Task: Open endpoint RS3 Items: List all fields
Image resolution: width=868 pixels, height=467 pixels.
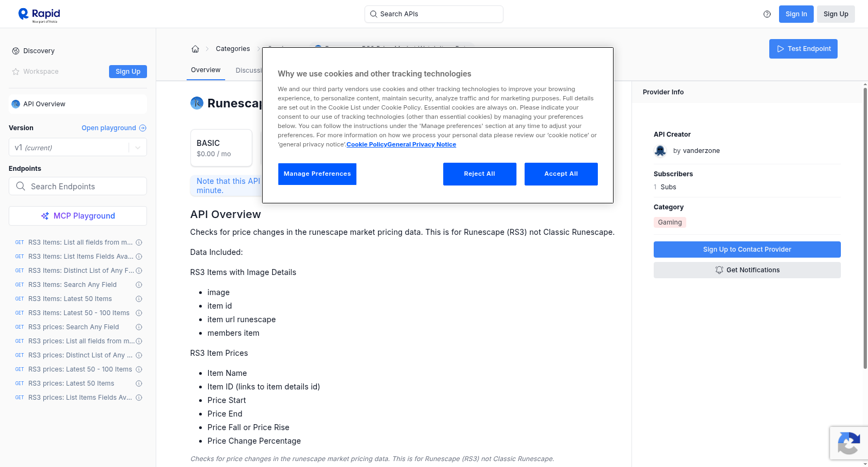Action: [80, 242]
